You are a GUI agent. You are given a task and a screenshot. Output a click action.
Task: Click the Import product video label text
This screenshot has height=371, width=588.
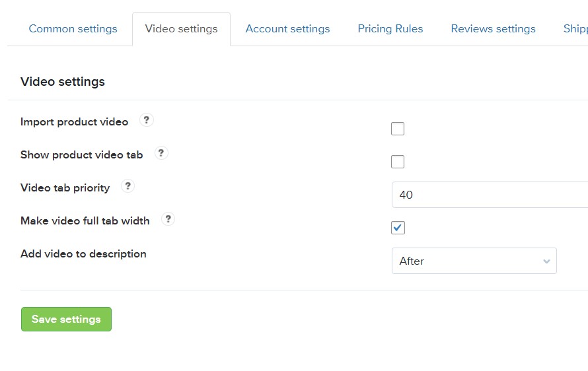point(74,121)
